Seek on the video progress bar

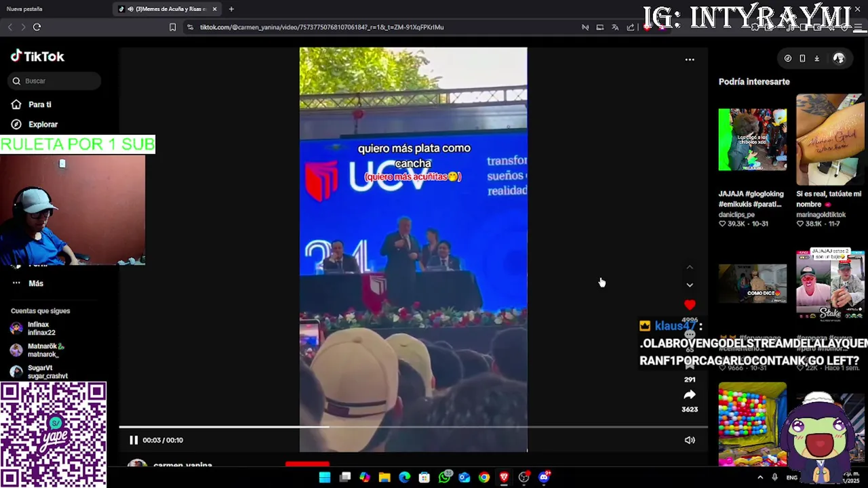(413, 427)
